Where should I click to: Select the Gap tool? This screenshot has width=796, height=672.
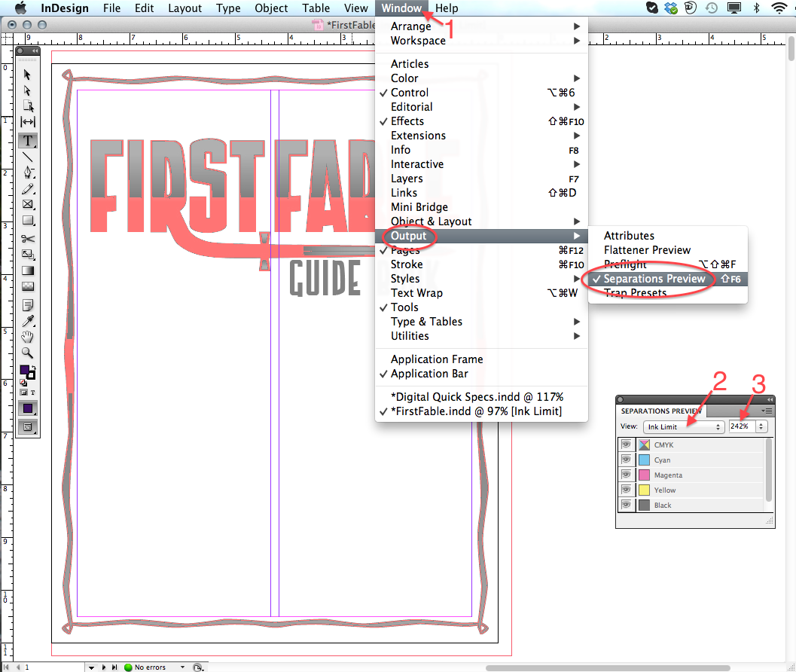[28, 122]
